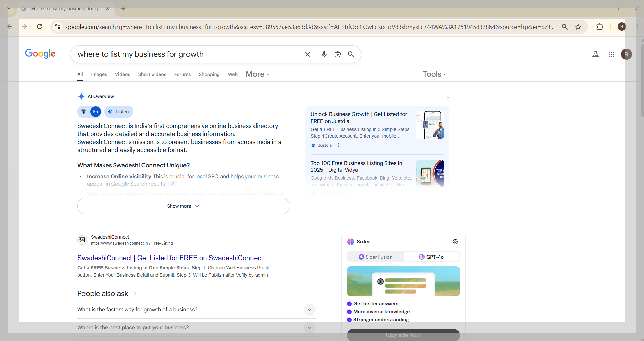Click Show more in AI Overview
This screenshot has width=644, height=341.
(183, 206)
